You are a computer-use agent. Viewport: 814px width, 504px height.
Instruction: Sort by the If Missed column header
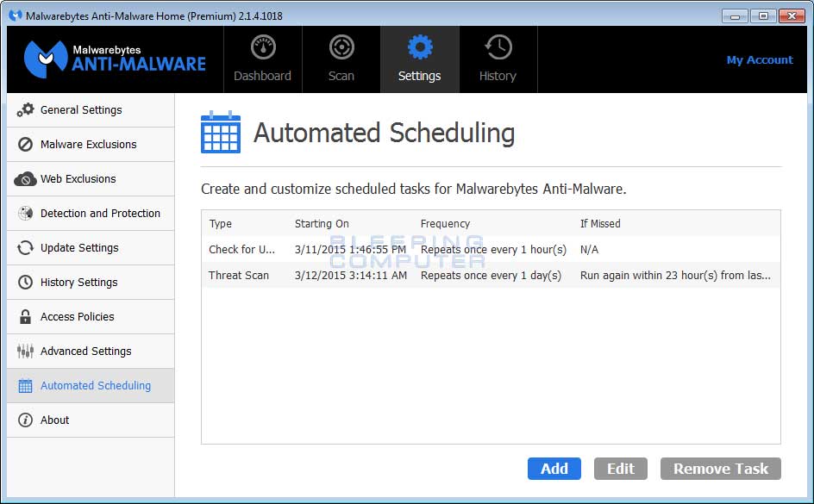600,223
